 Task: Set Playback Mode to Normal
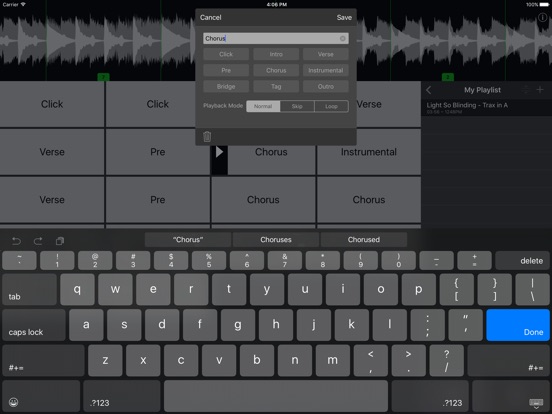(263, 106)
